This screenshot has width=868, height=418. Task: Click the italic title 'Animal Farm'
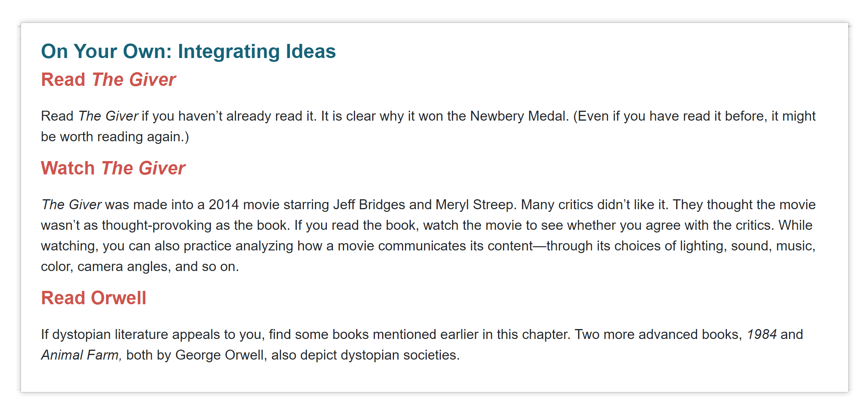81,355
